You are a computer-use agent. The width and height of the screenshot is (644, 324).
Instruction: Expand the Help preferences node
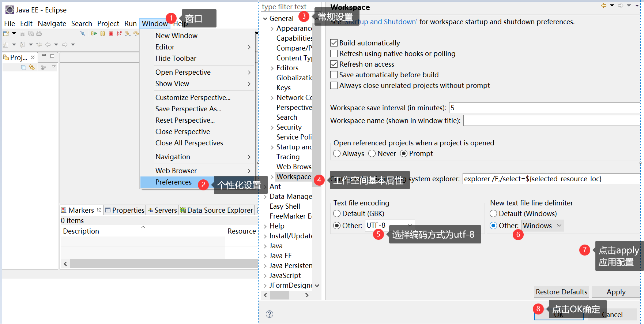(x=265, y=226)
